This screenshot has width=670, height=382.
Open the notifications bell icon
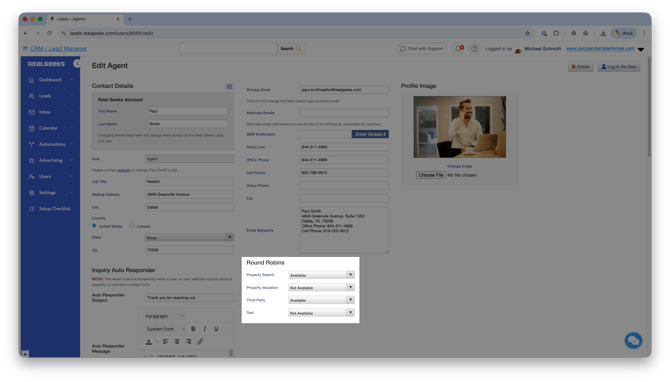click(459, 49)
